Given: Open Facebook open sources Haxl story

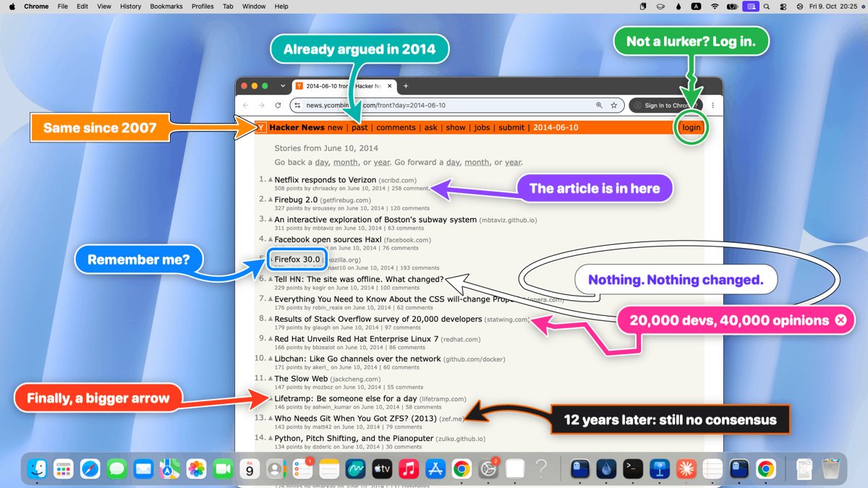Looking at the screenshot, I should 328,239.
